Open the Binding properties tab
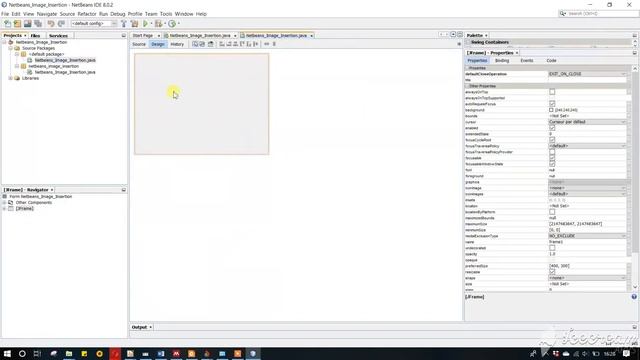Viewport: 640px width, 360px height. point(502,60)
